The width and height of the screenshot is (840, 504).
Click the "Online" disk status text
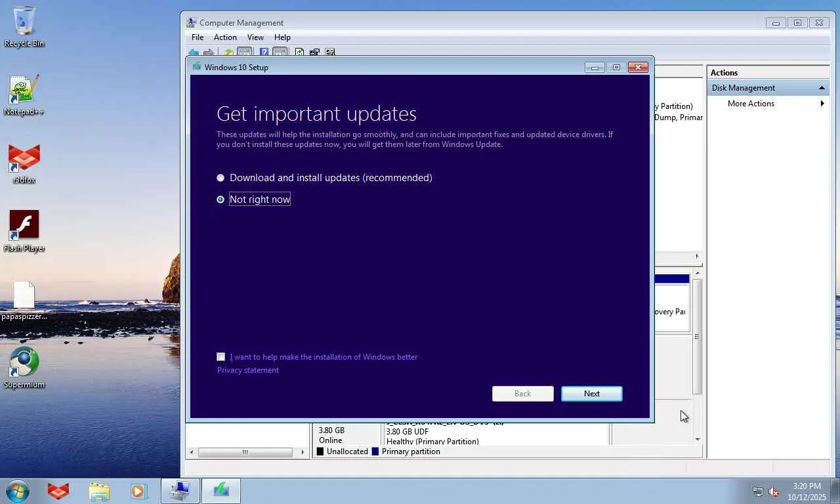pyautogui.click(x=331, y=440)
